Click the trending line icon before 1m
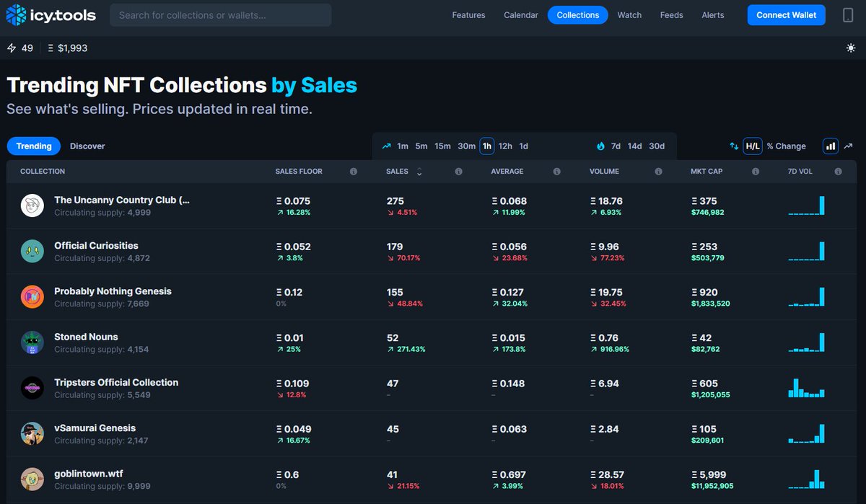866x504 pixels. (x=386, y=146)
